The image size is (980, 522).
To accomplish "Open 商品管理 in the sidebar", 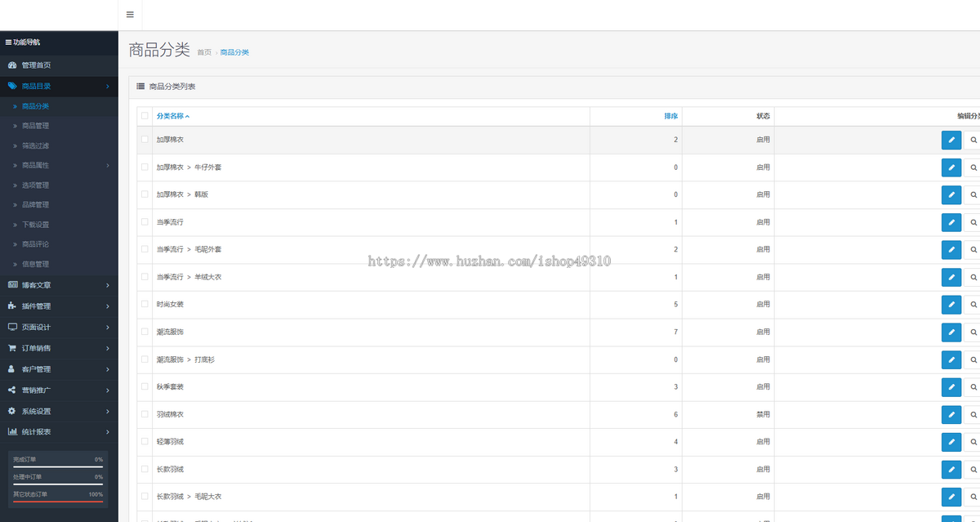I will click(x=59, y=126).
